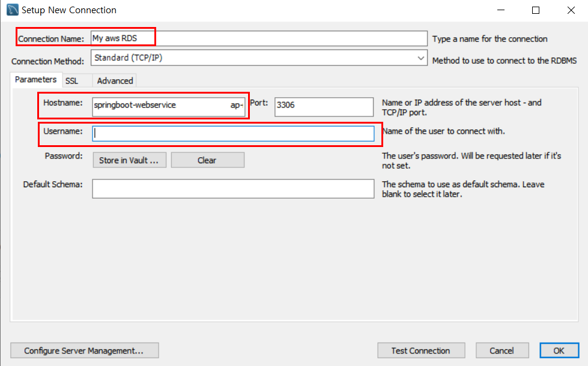Click the Connection Name input field
The width and height of the screenshot is (588, 366).
coord(259,38)
